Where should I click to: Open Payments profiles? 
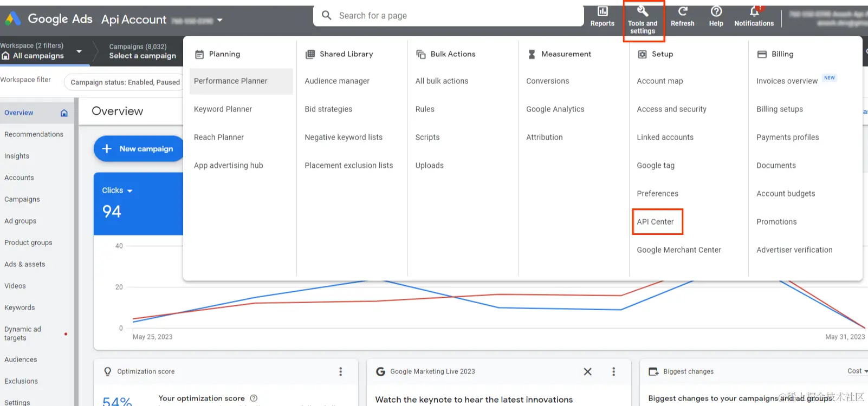tap(787, 137)
